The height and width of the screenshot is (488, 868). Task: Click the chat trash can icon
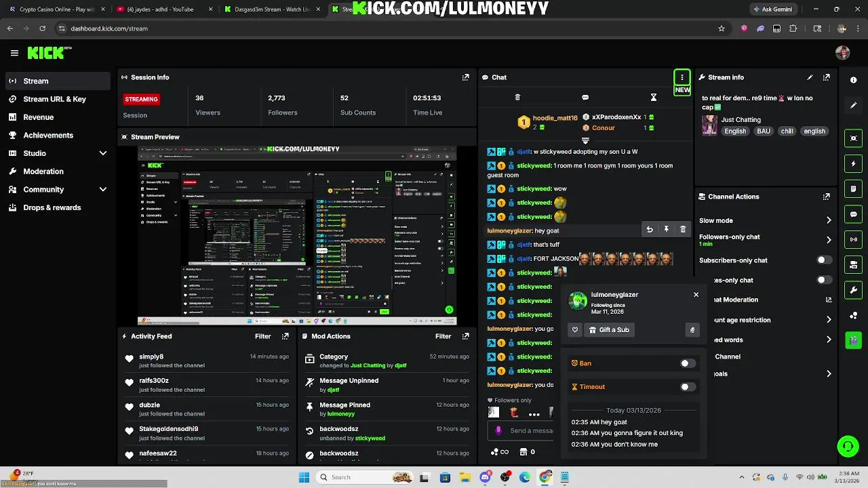pyautogui.click(x=517, y=98)
